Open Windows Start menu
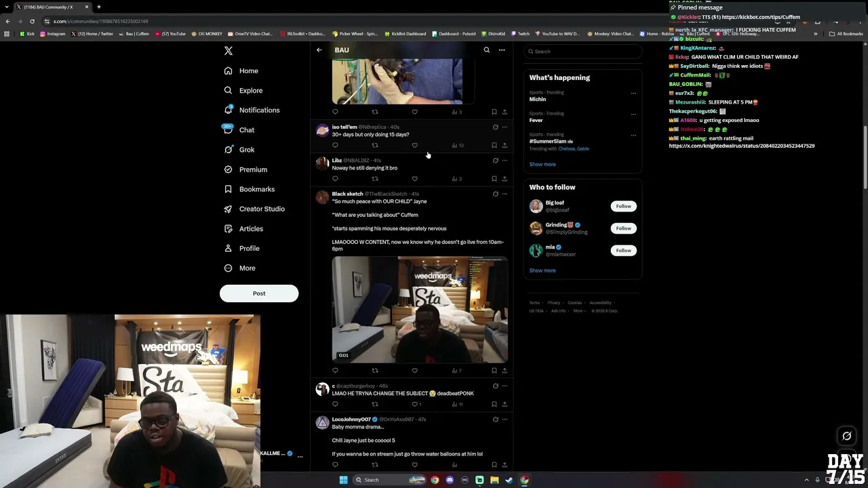This screenshot has height=488, width=868. pyautogui.click(x=343, y=480)
